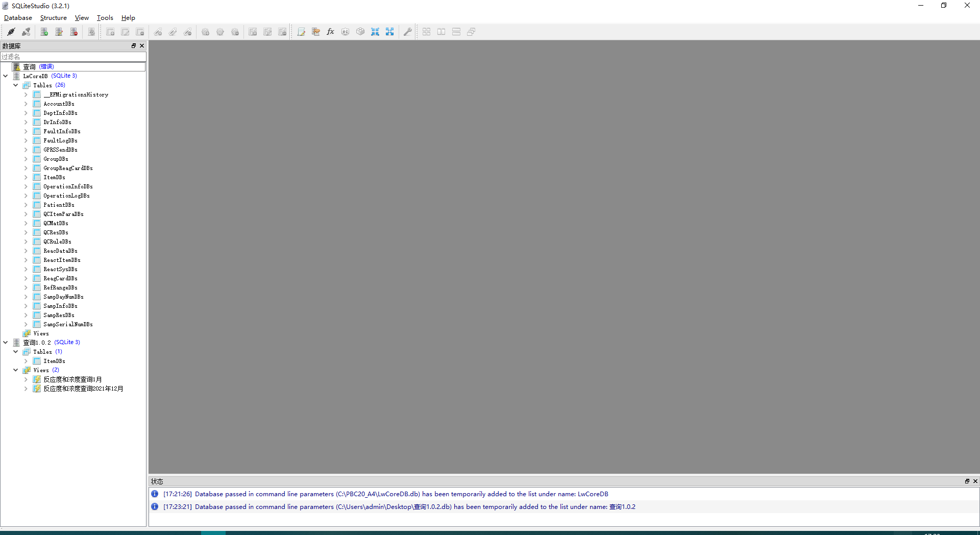The image size is (980, 535).
Task: Select the ReactItemDBs table
Action: (x=62, y=260)
